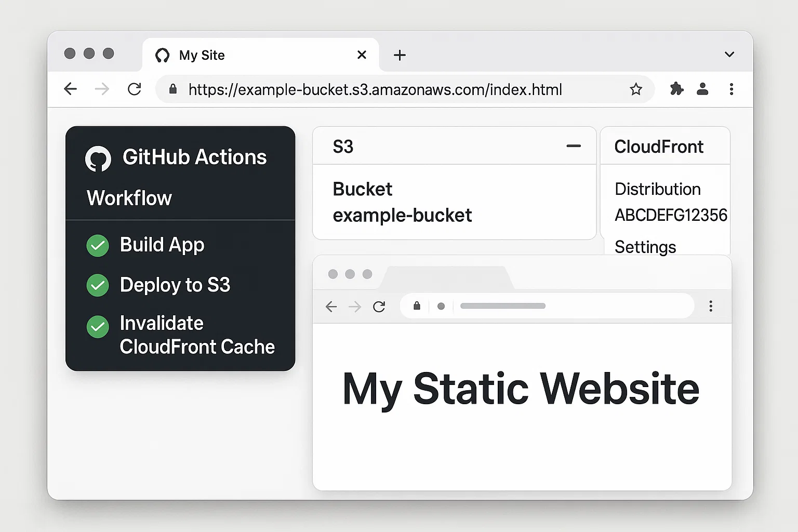Image resolution: width=798 pixels, height=532 pixels.
Task: Click the green check beside Build App
Action: click(98, 246)
